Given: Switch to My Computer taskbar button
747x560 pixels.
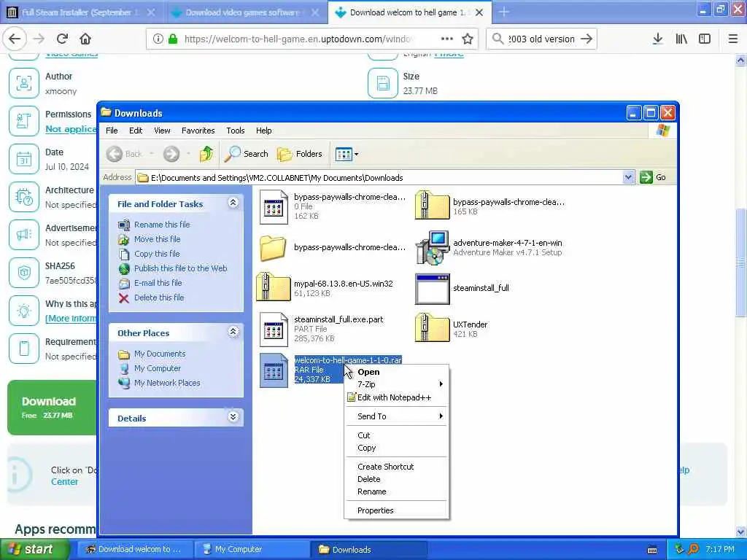Looking at the screenshot, I should (251, 550).
